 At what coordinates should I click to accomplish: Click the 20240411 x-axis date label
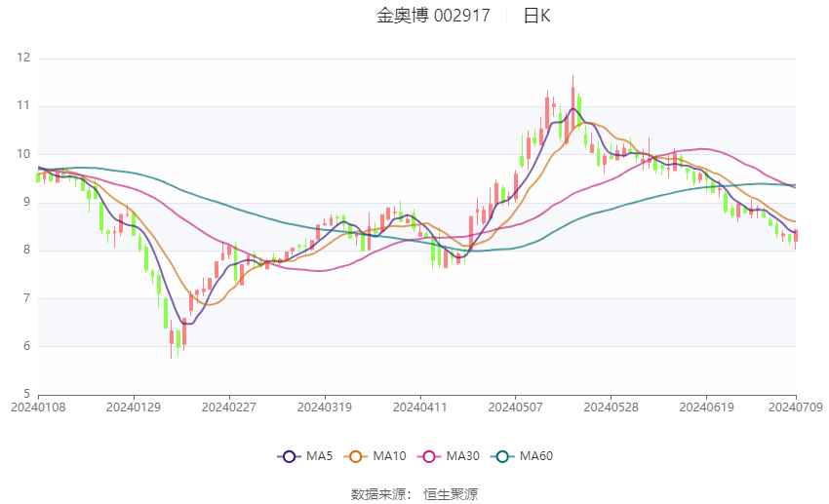coord(419,407)
